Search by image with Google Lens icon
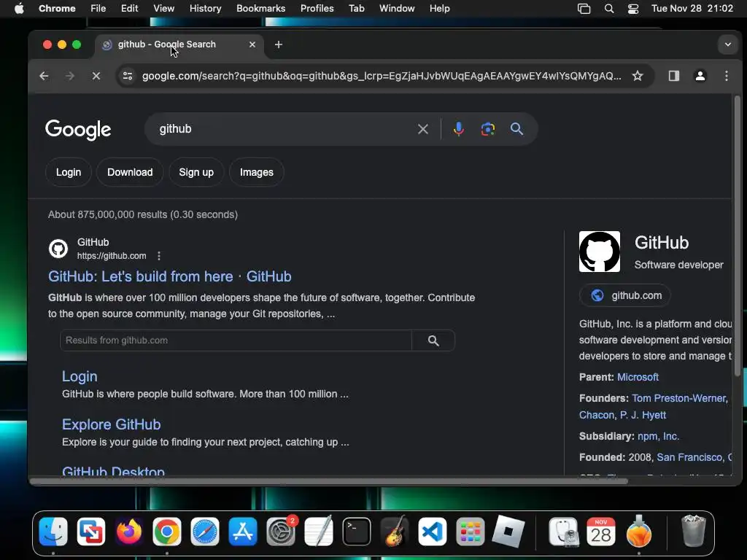747x560 pixels. click(488, 129)
